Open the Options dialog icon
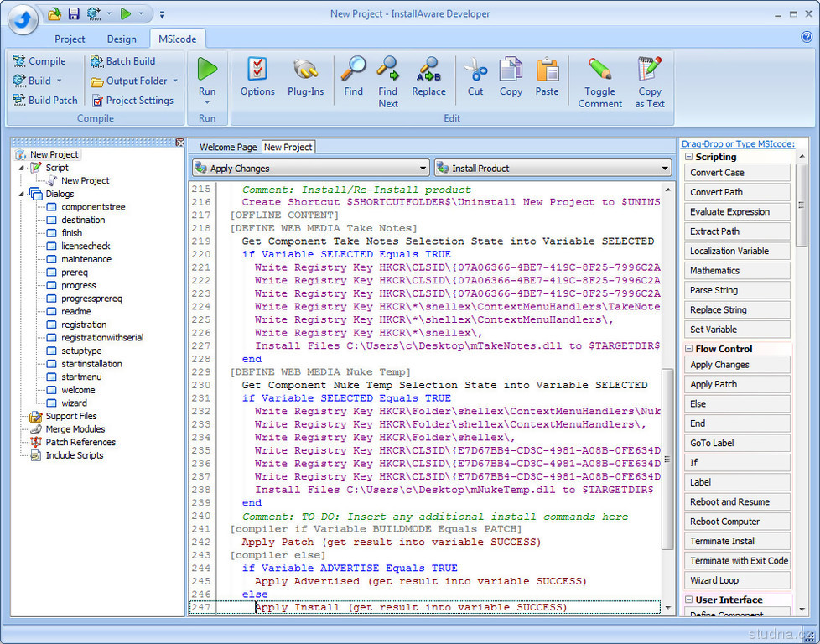This screenshot has height=644, width=820. 257,70
